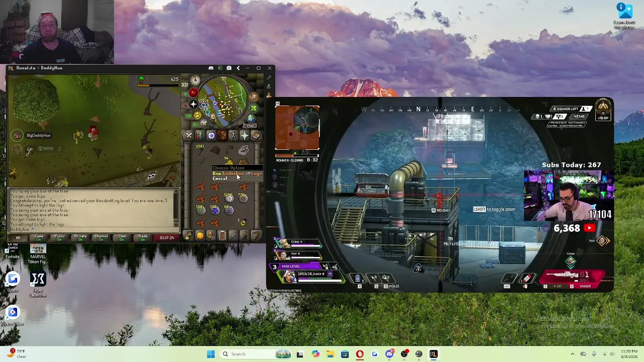Open the Account Management tab
The height and width of the screenshot is (362, 644).
click(211, 236)
